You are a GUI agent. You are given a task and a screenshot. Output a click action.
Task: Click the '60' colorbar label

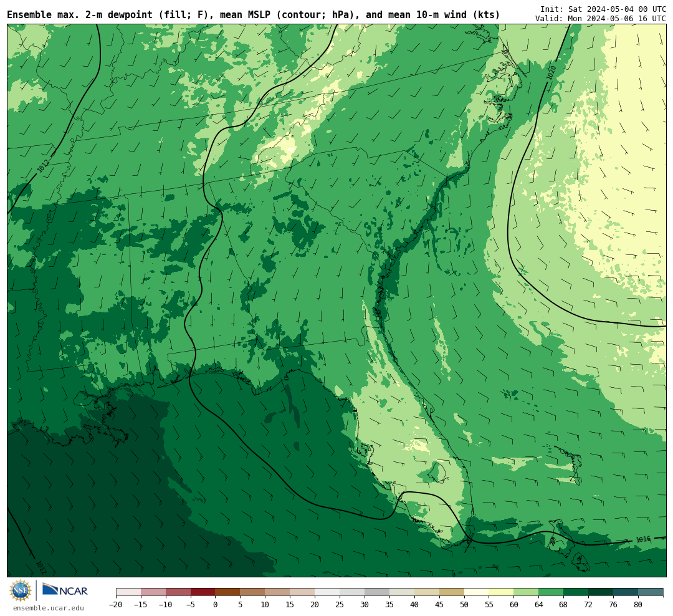(x=514, y=604)
